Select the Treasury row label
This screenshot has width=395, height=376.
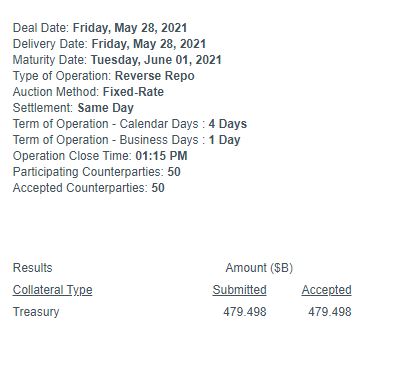pos(36,312)
